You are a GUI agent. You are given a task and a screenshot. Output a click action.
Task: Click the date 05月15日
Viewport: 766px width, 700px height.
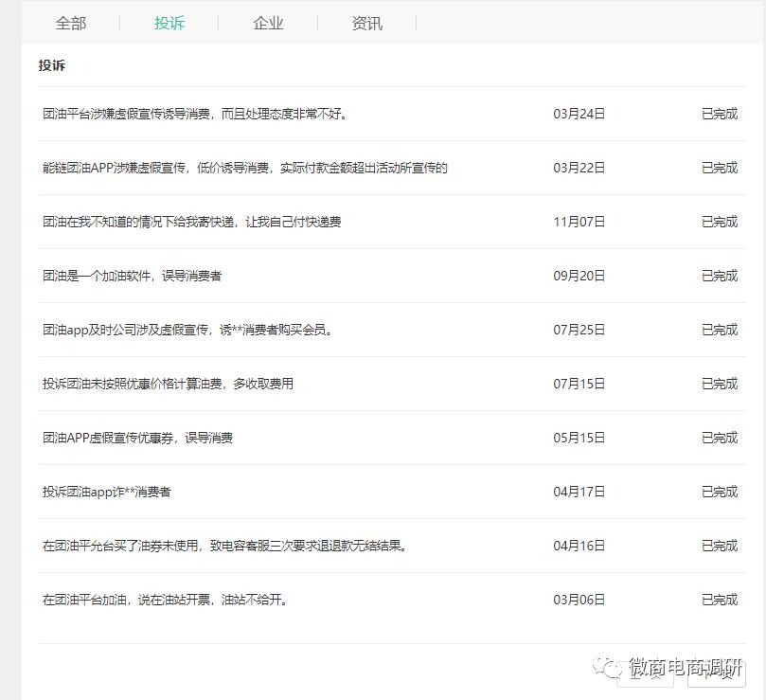pos(579,438)
